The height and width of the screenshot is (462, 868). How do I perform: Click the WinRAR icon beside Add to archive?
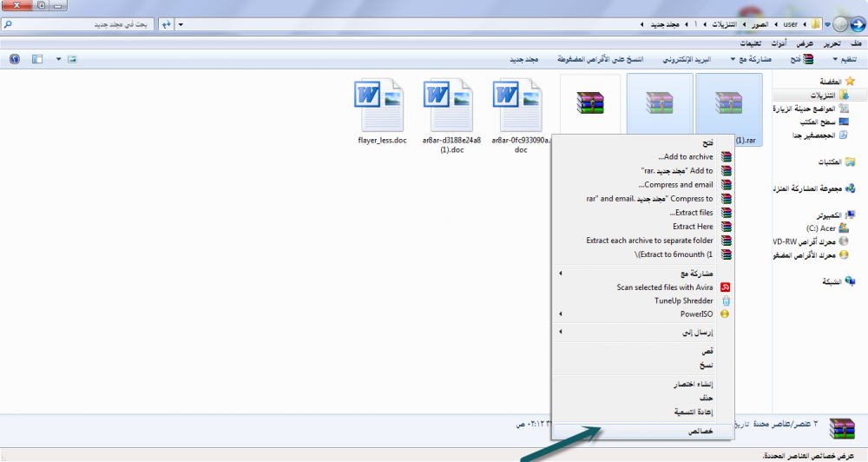[726, 157]
